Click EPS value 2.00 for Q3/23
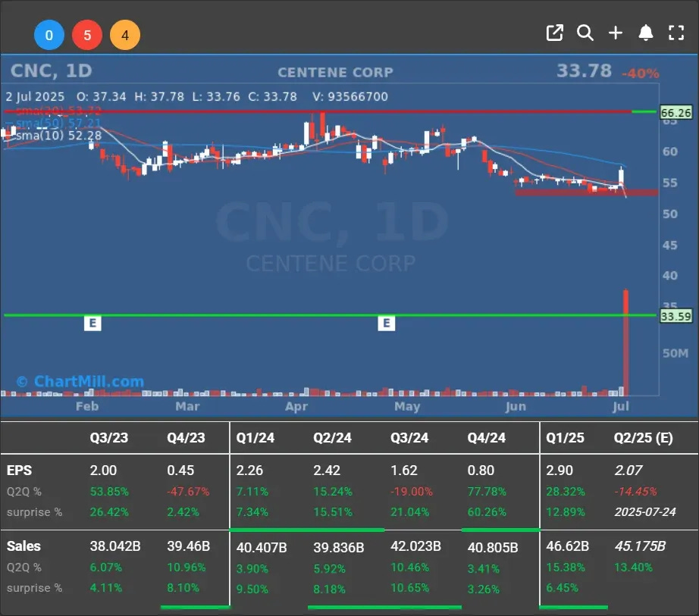 [x=103, y=471]
